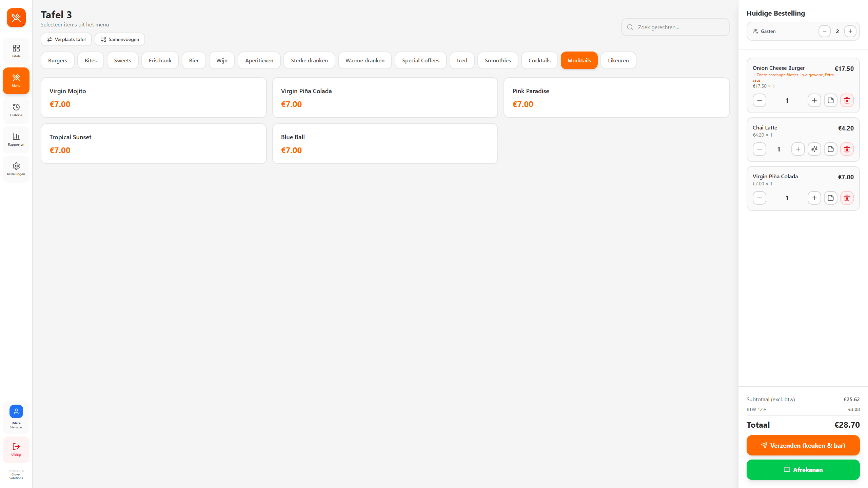The height and width of the screenshot is (488, 868).
Task: Click the Dilara Manager profile icon
Action: tap(16, 411)
